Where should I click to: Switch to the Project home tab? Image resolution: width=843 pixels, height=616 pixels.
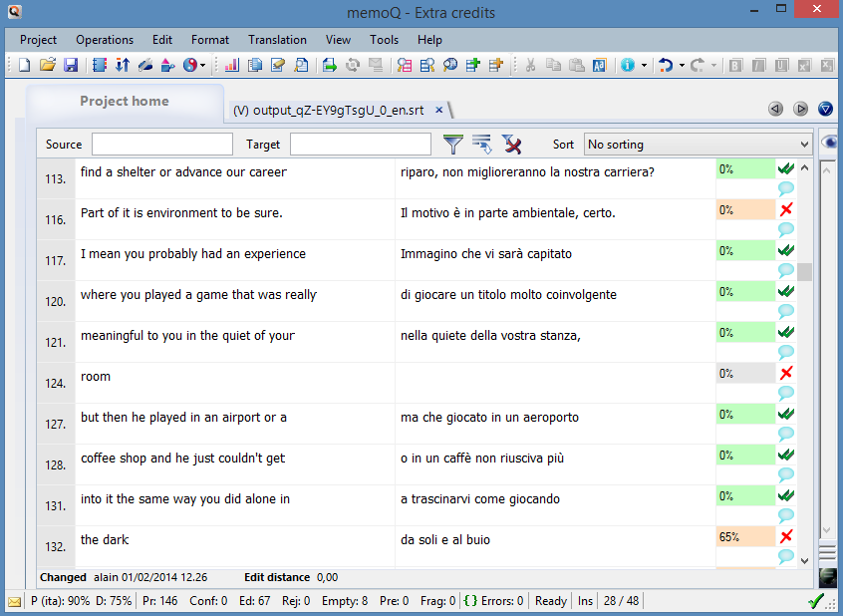point(125,101)
